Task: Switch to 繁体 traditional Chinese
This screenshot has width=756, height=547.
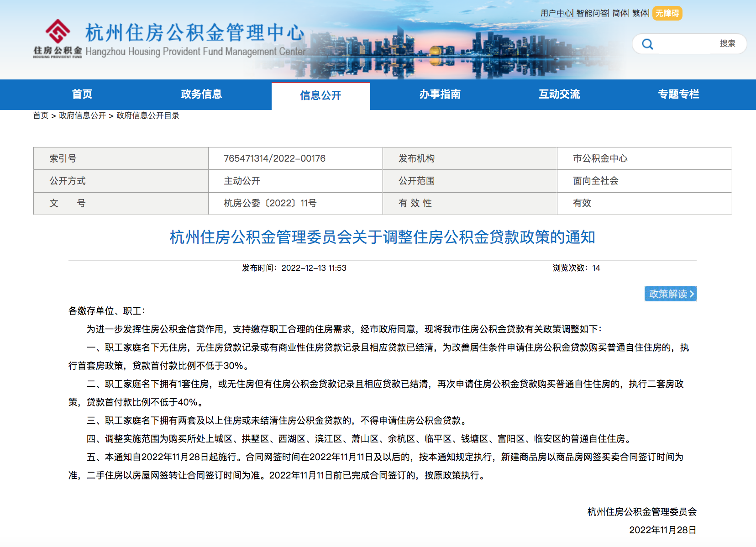Action: [x=640, y=13]
